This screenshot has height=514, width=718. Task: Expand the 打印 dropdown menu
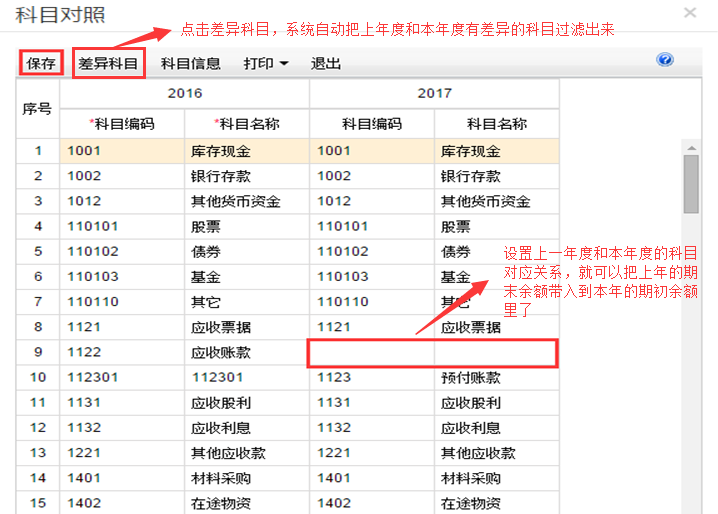pos(266,63)
